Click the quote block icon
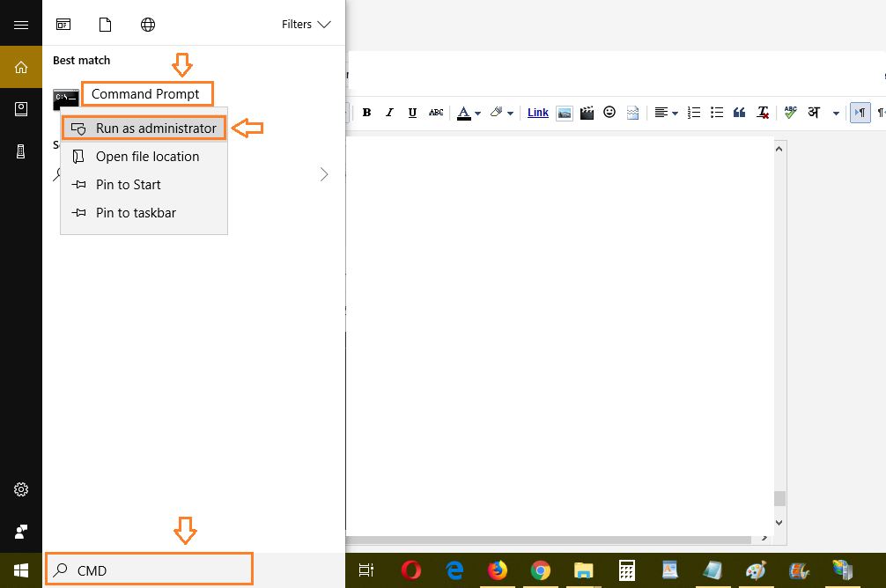This screenshot has width=886, height=588. click(x=740, y=113)
